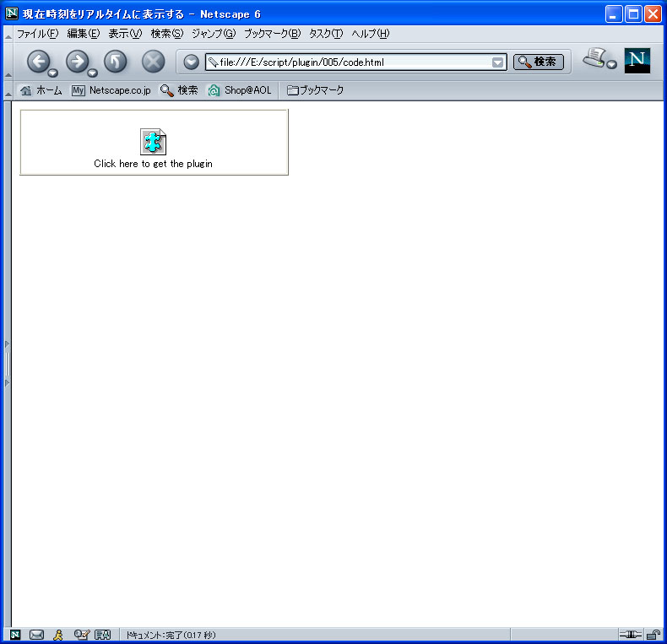Close the Netscape 6 window
Image resolution: width=667 pixels, height=644 pixels.
[x=653, y=14]
